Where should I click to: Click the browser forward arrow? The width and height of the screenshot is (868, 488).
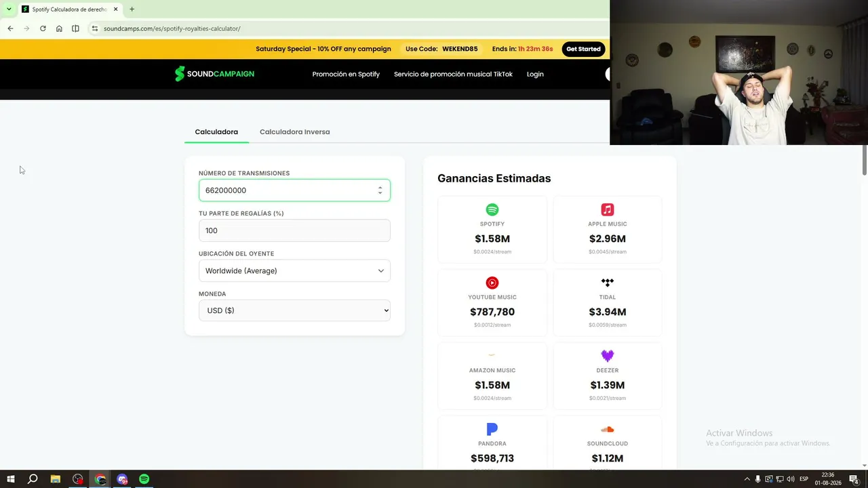26,28
